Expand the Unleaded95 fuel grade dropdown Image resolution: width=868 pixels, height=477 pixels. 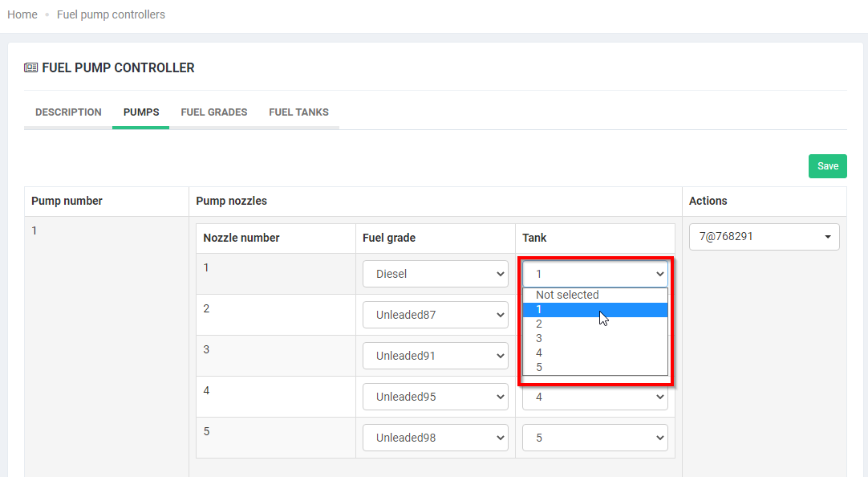tap(435, 397)
